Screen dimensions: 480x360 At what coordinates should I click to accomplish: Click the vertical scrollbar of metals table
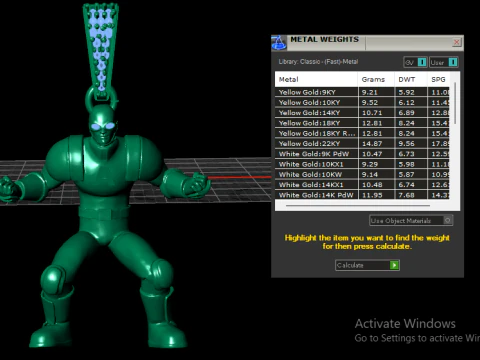[455, 103]
